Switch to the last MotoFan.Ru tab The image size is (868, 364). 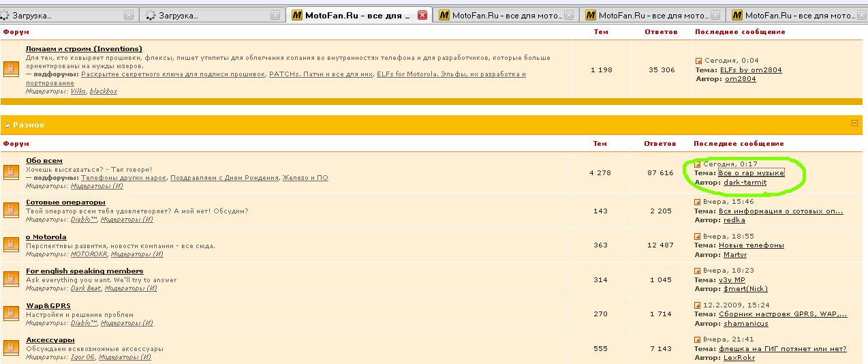[796, 15]
